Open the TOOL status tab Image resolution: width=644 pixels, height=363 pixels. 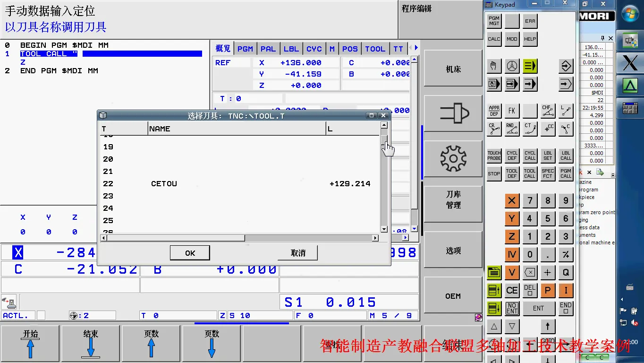[375, 49]
